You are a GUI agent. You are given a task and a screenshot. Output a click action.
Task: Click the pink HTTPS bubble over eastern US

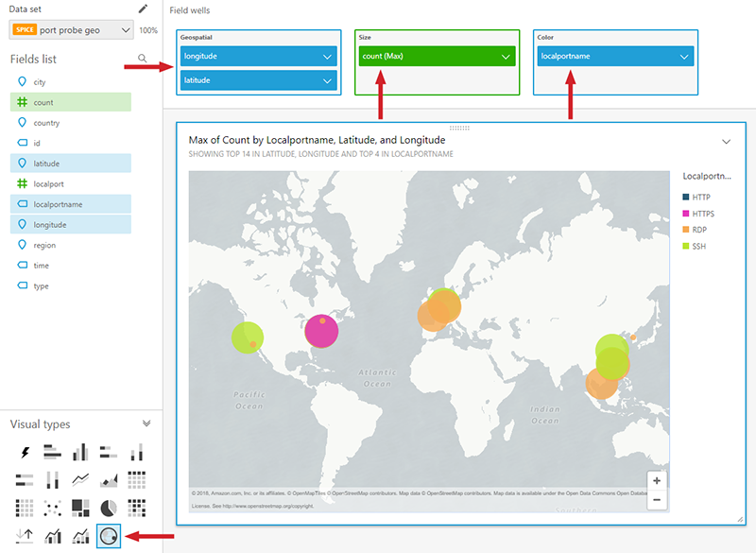tap(321, 331)
